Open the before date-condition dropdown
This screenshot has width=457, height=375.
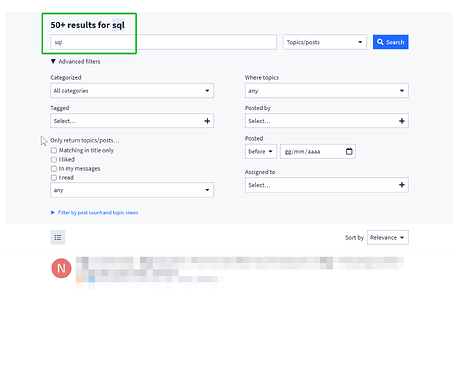261,151
